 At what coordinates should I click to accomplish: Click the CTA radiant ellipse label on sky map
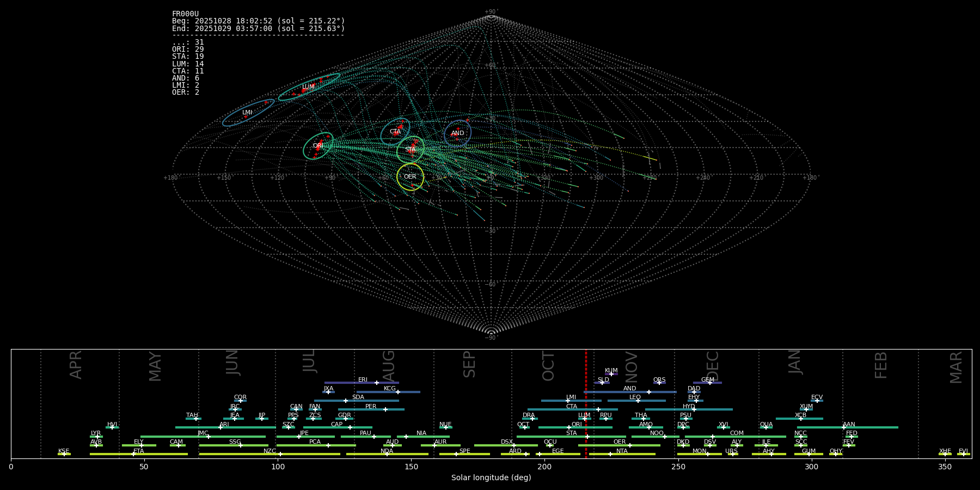point(395,132)
